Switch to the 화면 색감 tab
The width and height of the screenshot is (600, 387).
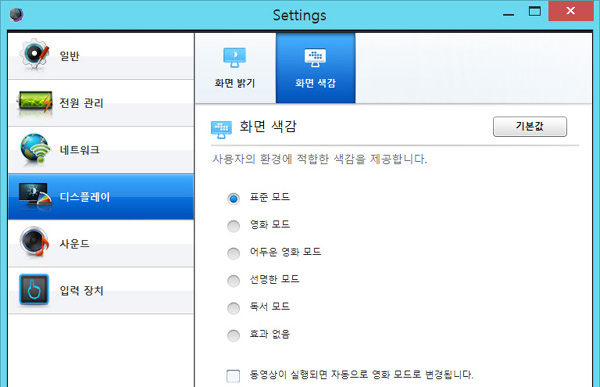tap(316, 68)
